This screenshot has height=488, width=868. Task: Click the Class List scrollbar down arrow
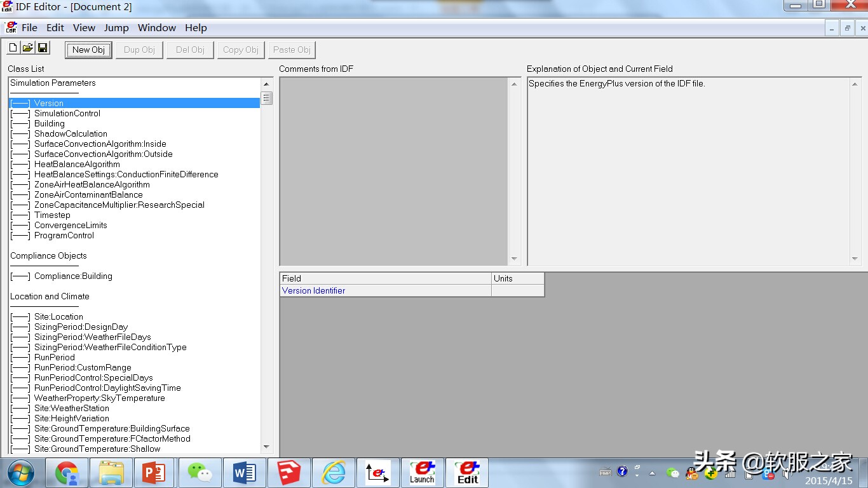(266, 447)
